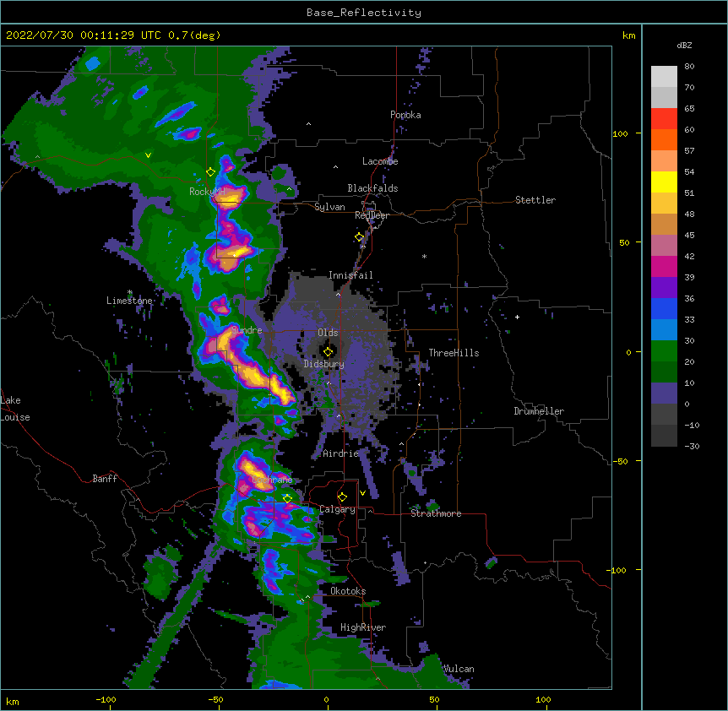The width and height of the screenshot is (728, 711).
Task: Click the yellow diamond marker above the Calgary label
Action: coord(342,497)
